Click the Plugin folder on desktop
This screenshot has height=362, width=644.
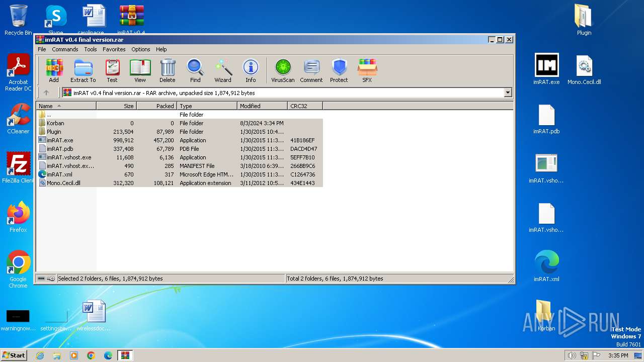(584, 20)
